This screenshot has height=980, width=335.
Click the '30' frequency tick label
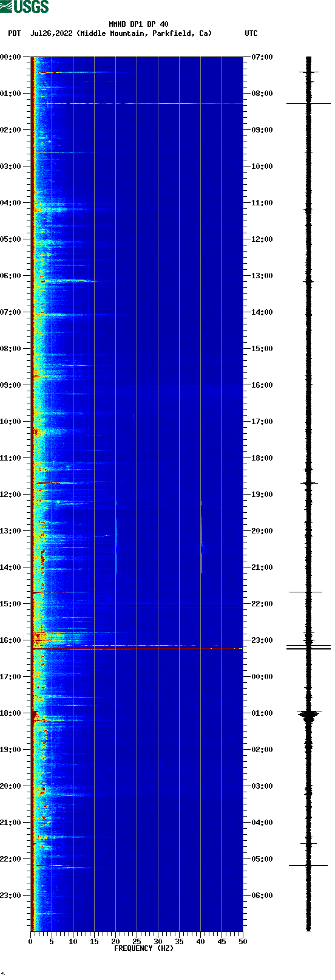point(158,942)
